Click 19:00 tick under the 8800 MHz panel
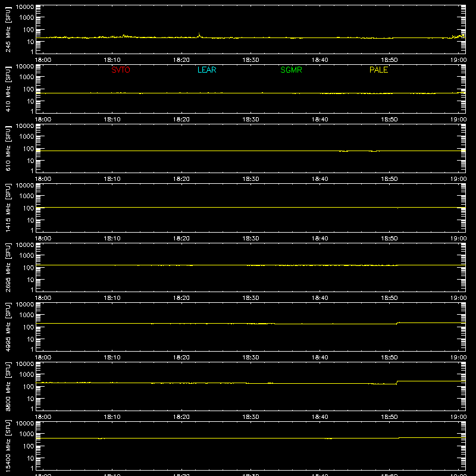Screen dimensions: 476x476 click(458, 417)
